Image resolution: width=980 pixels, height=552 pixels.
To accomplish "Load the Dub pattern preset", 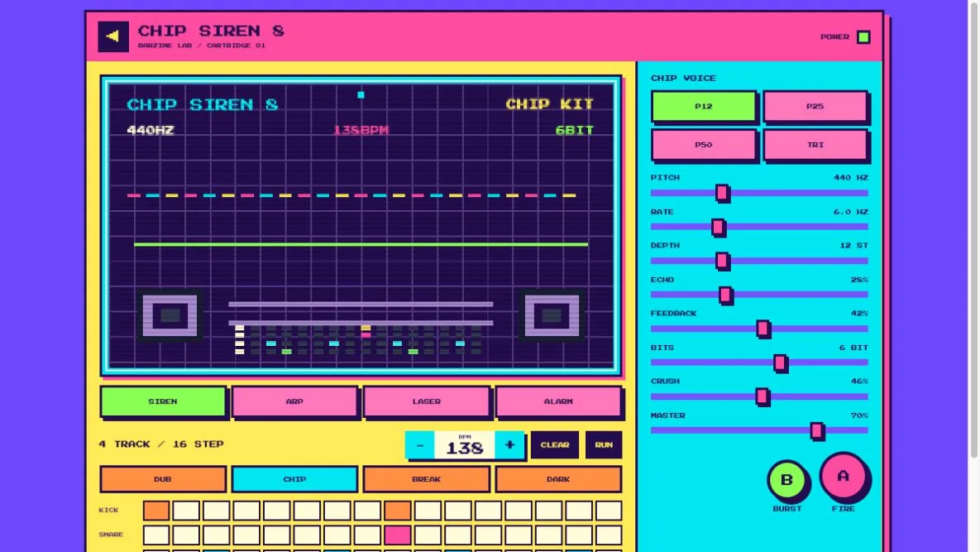I will [x=162, y=479].
